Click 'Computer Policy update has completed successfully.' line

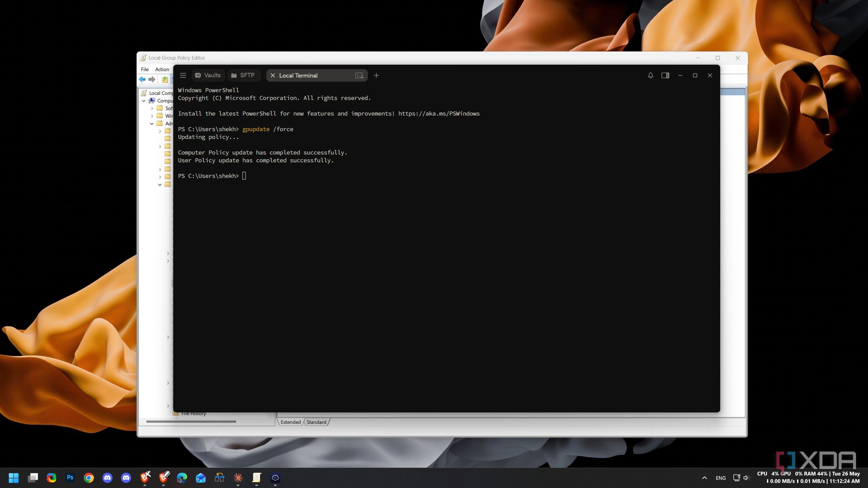[262, 152]
